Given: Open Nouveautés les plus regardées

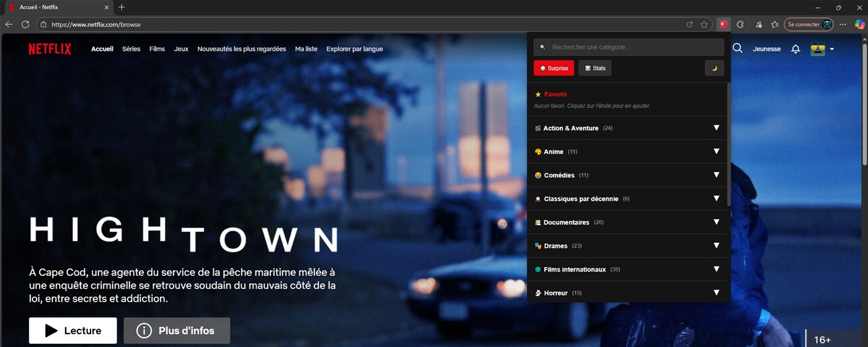Looking at the screenshot, I should pos(242,49).
